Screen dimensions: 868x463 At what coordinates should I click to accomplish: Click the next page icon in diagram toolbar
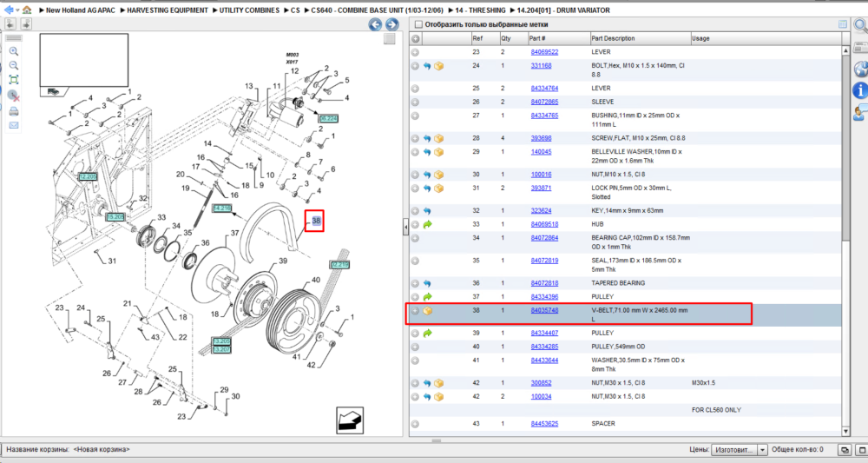pyautogui.click(x=26, y=23)
